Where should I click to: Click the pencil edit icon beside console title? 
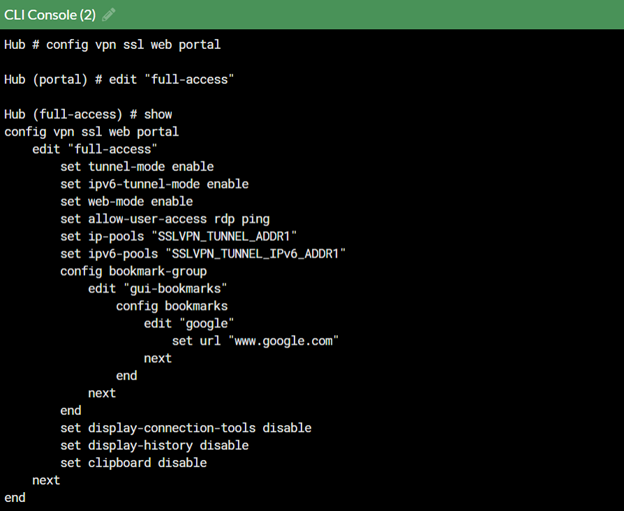click(x=109, y=15)
